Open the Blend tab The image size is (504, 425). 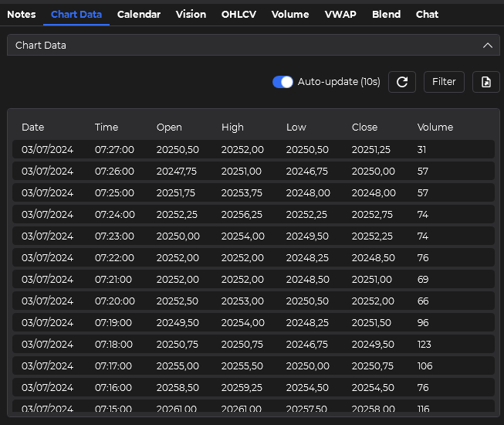click(387, 14)
